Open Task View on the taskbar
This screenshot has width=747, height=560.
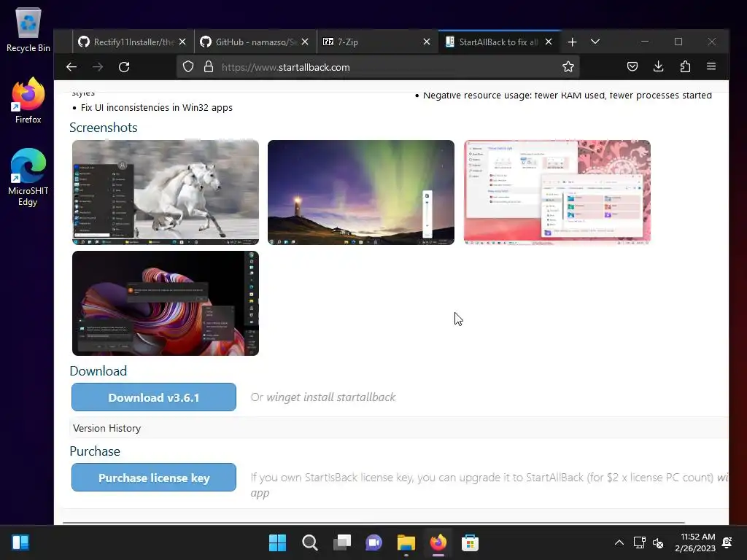click(x=341, y=542)
